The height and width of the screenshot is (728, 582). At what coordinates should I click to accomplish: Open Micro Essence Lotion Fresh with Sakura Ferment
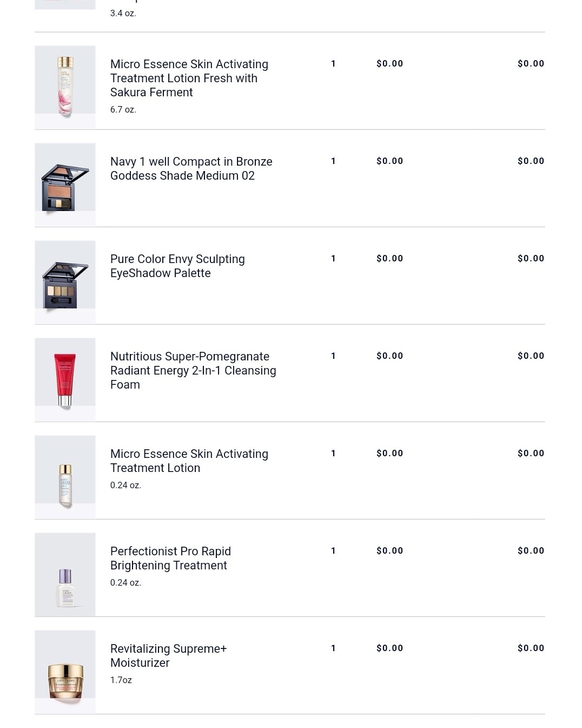pos(189,78)
